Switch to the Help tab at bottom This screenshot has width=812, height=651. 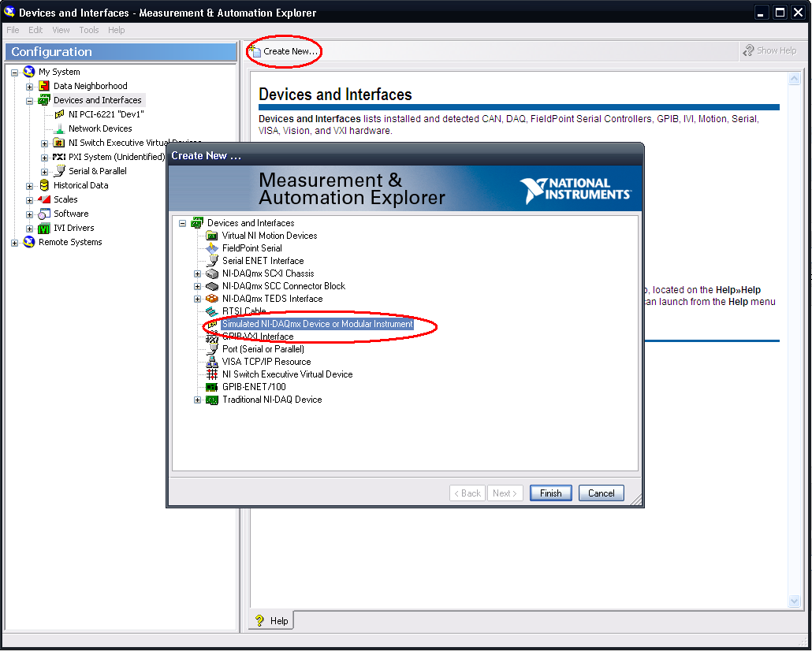(271, 620)
